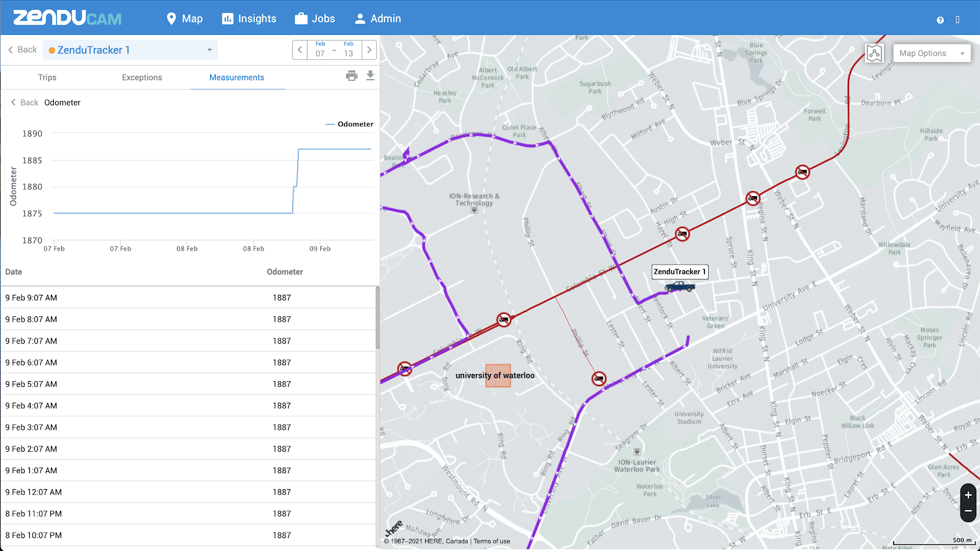Screen dimensions: 980x551
Task: Click the HERE maps logo
Action: [394, 528]
